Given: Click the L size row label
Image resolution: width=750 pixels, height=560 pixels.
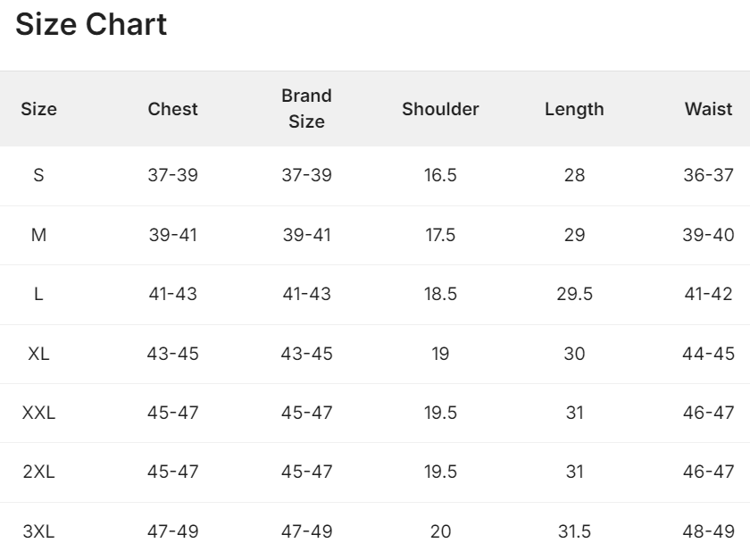Looking at the screenshot, I should [38, 294].
